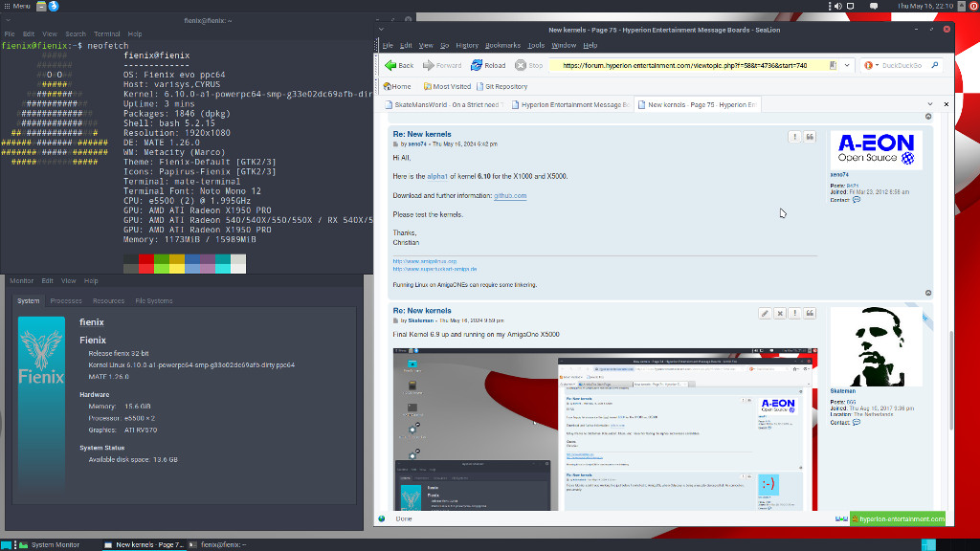Open the volume control in the top panel
The image size is (980, 551).
(838, 6)
